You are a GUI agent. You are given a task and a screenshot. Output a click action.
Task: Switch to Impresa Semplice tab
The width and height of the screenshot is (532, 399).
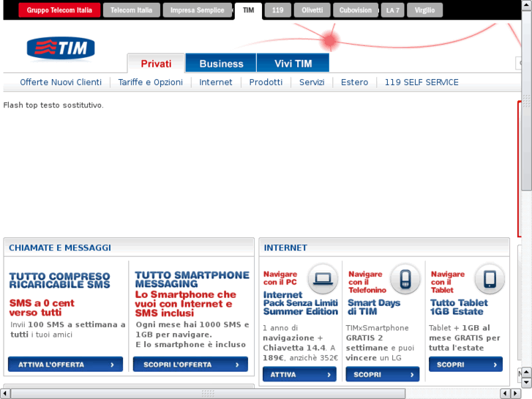[197, 10]
